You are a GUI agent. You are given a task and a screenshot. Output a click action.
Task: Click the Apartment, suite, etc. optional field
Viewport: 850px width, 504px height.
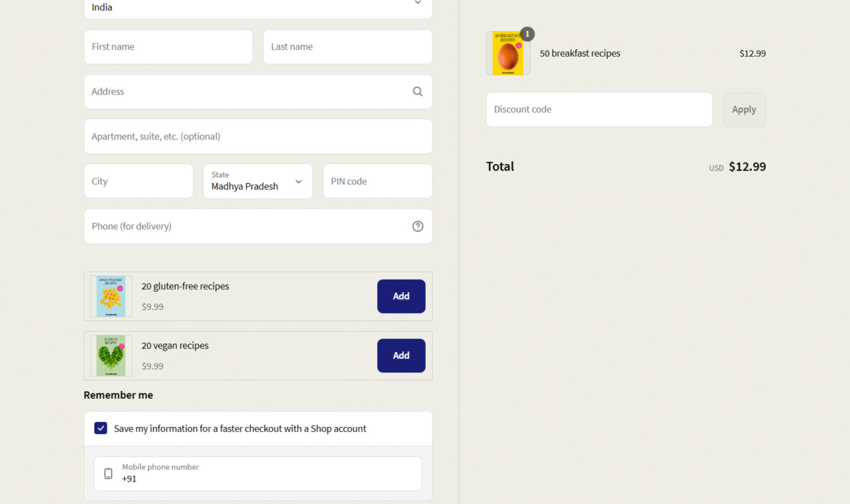tap(258, 137)
